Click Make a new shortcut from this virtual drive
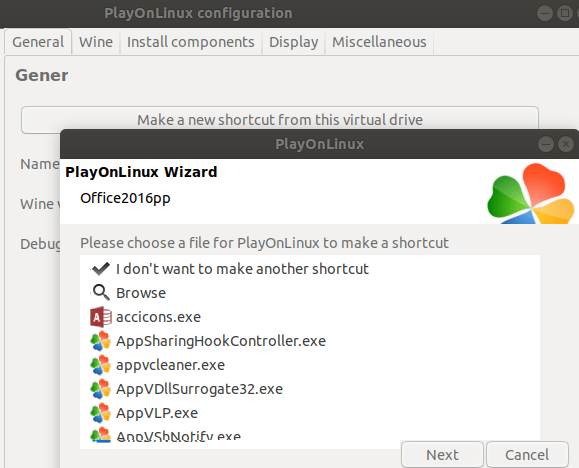Viewport: 579px width, 468px height. [280, 120]
